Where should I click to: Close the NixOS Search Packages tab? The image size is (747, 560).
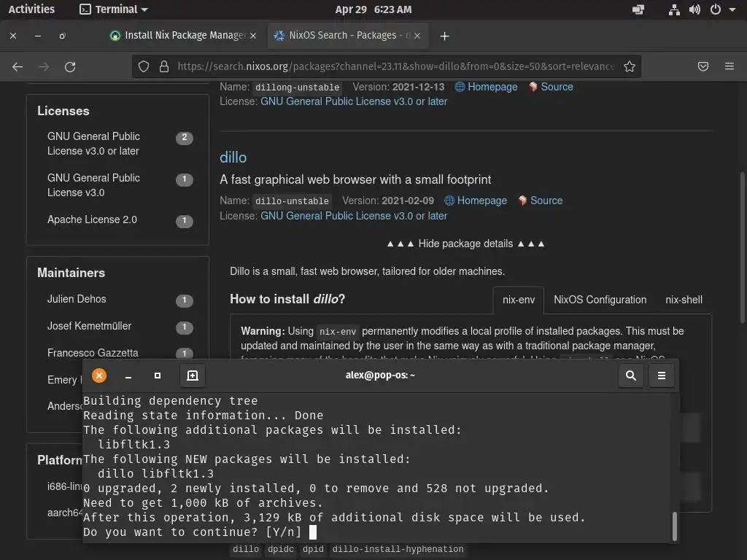pyautogui.click(x=417, y=36)
